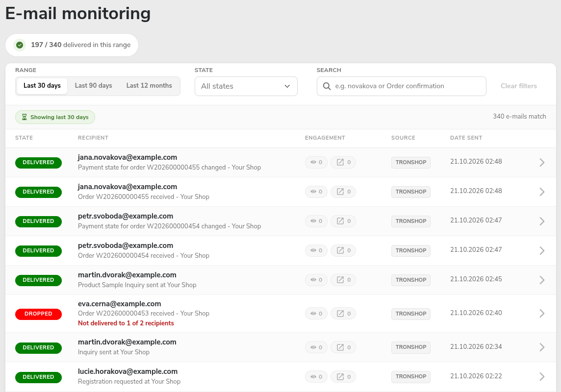This screenshot has height=392, width=561.
Task: Click link-clicks counter for Product Sample Inquiry row
Action: tap(343, 280)
